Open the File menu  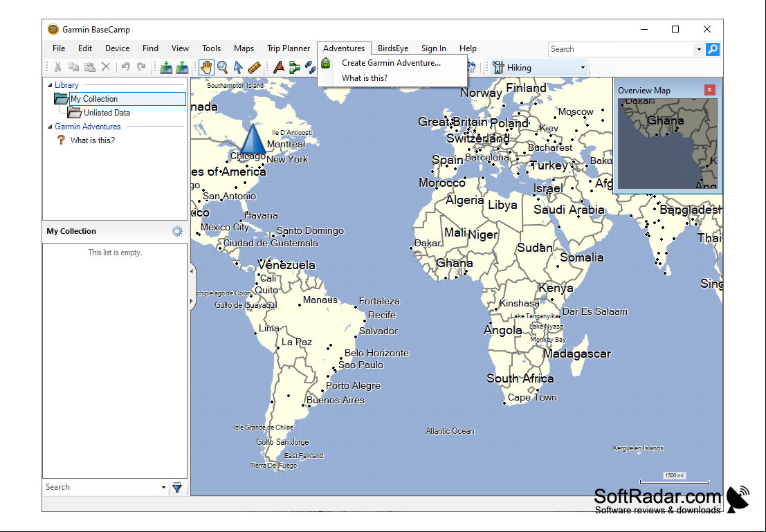59,48
